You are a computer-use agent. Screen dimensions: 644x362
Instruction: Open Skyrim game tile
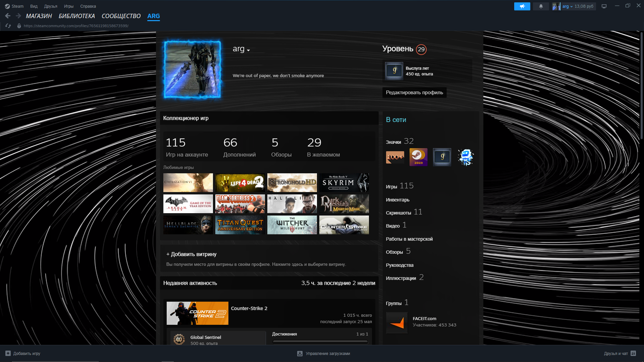[x=344, y=183]
